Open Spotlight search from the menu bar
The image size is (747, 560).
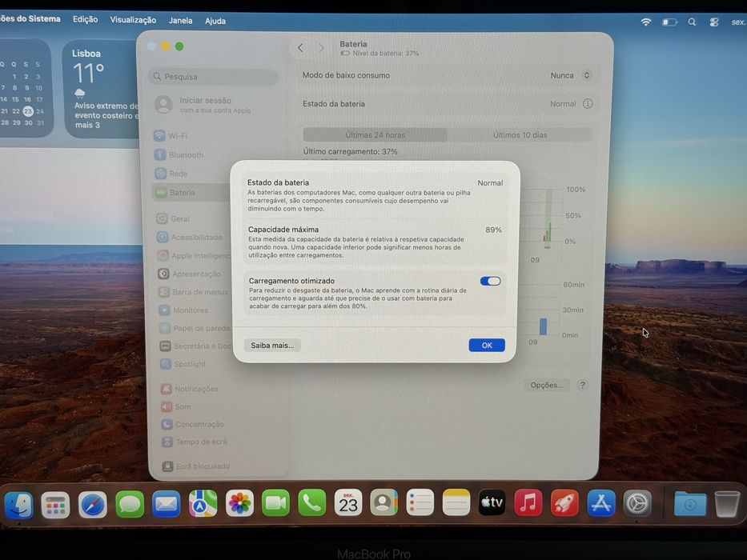pyautogui.click(x=692, y=22)
